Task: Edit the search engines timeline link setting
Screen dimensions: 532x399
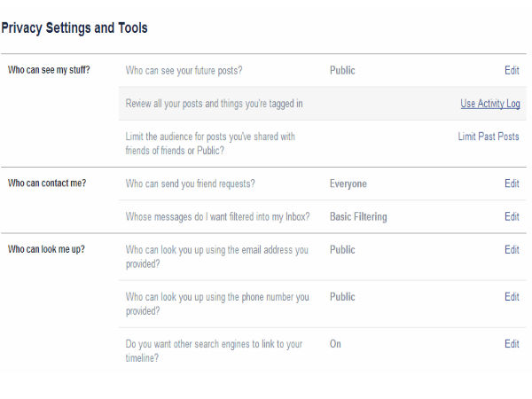Action: point(512,344)
